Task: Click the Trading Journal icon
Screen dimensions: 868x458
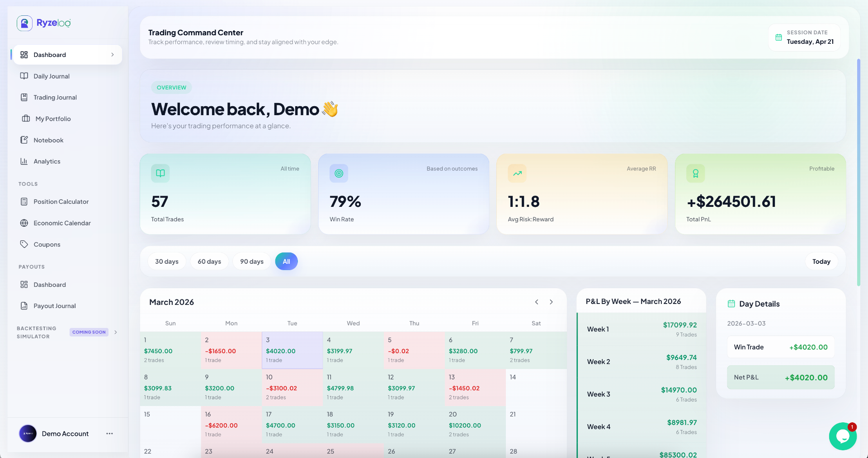Action: point(24,97)
